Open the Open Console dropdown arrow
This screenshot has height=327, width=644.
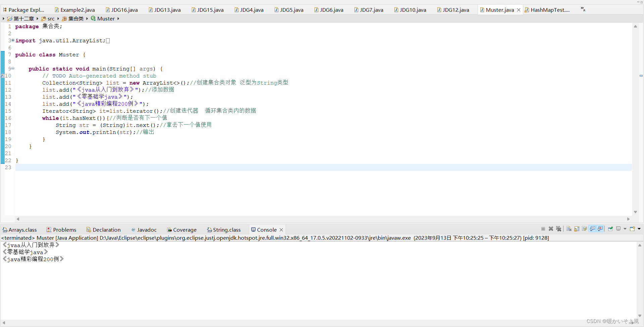coord(639,229)
